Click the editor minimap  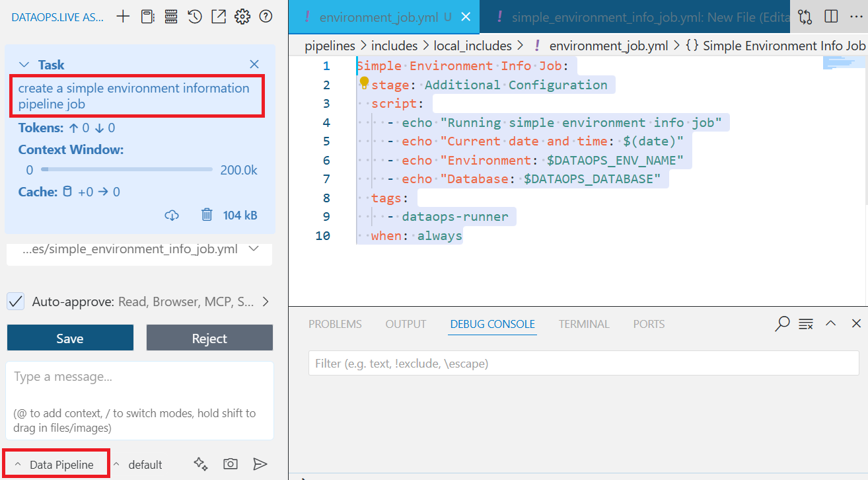coord(845,63)
